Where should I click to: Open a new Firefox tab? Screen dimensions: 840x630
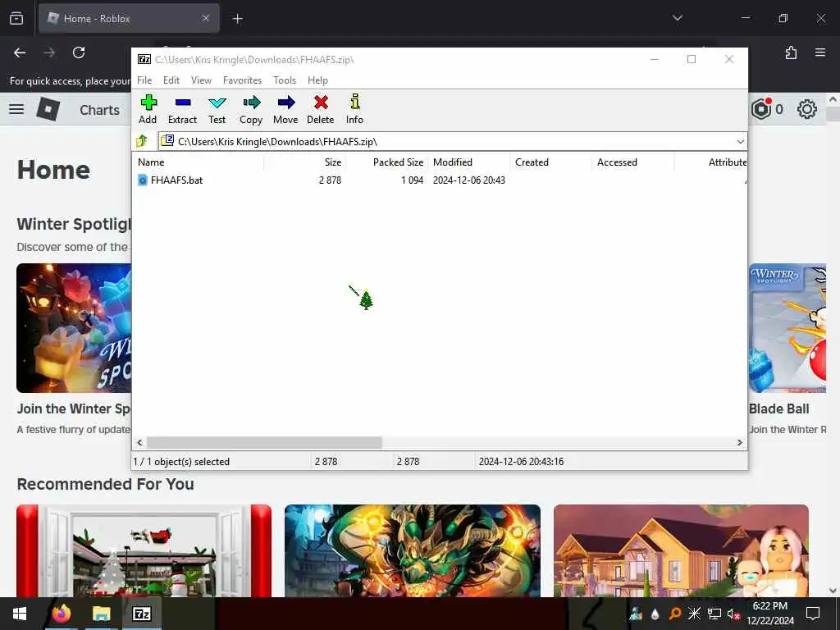pyautogui.click(x=237, y=19)
